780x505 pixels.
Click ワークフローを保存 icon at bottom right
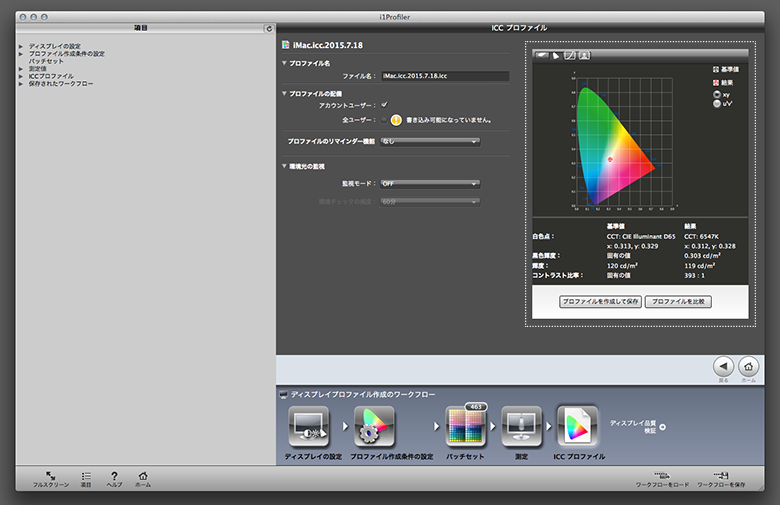pos(721,476)
